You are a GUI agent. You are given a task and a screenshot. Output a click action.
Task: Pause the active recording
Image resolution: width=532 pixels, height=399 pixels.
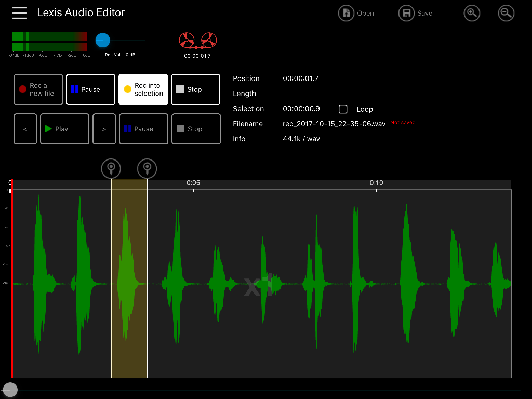(x=90, y=89)
